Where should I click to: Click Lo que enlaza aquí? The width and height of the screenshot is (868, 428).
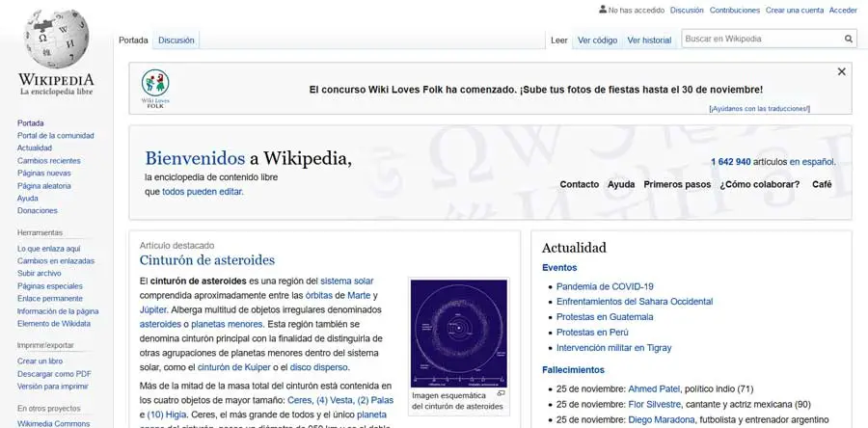[x=49, y=249]
